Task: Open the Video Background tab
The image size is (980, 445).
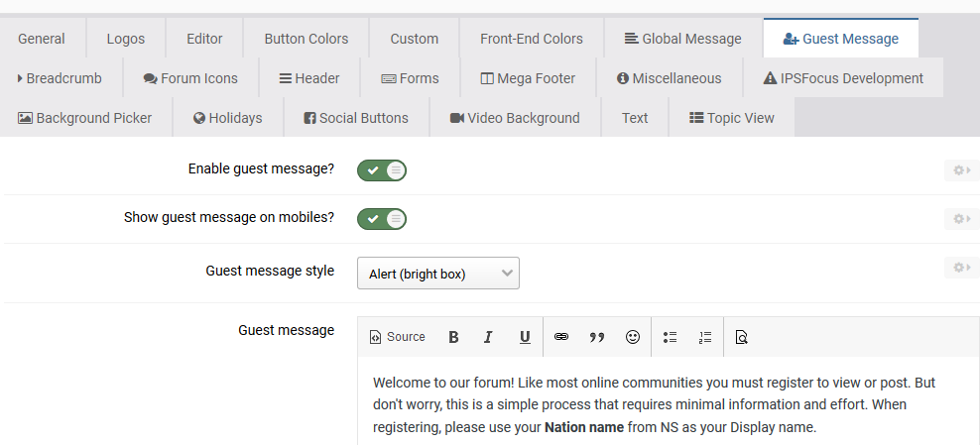Action: click(514, 118)
